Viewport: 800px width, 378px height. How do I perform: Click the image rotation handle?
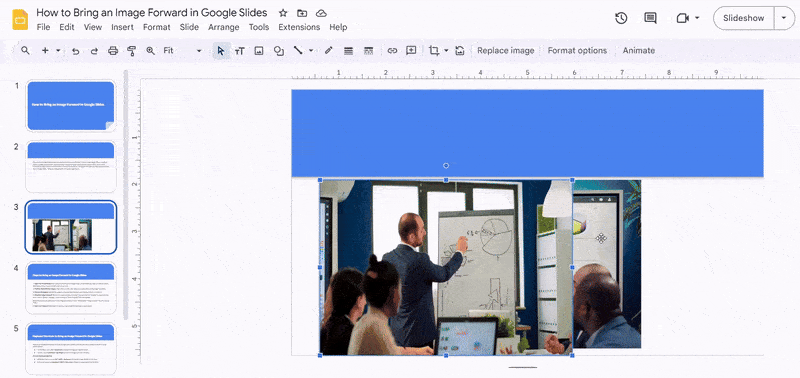(446, 165)
